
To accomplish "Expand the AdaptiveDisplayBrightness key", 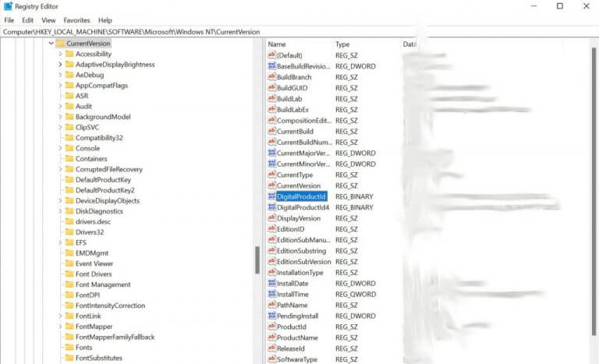I will click(60, 65).
